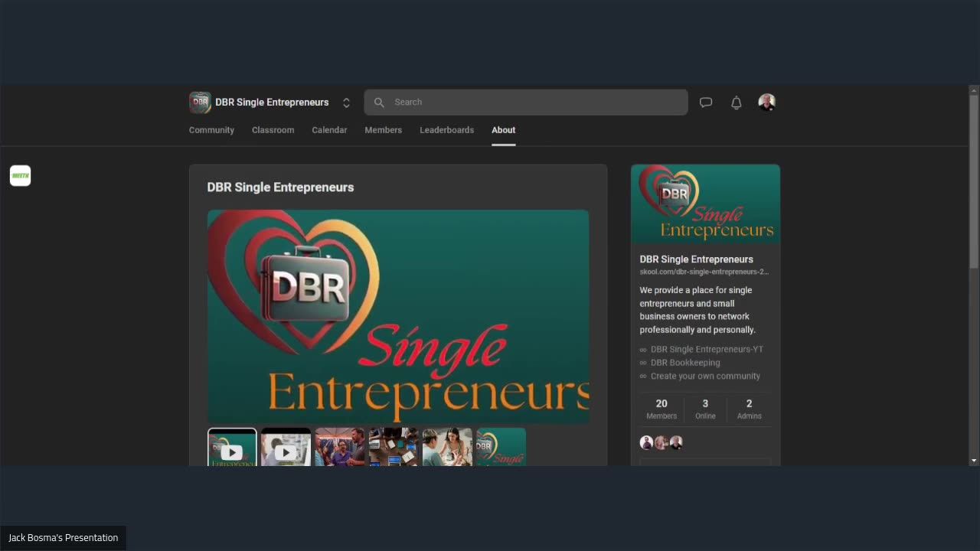
Task: Click the 3 Online count
Action: tap(705, 409)
